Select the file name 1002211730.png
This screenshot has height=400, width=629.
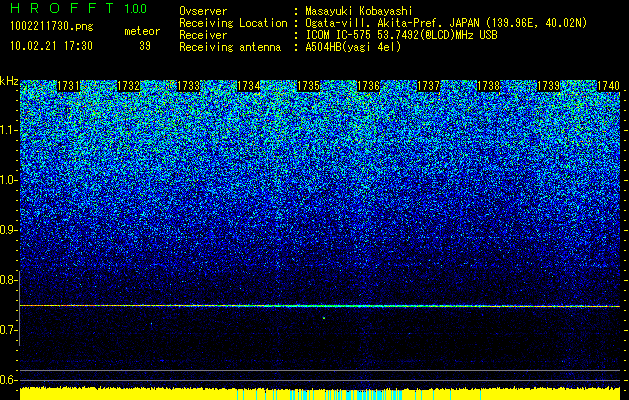pos(52,26)
